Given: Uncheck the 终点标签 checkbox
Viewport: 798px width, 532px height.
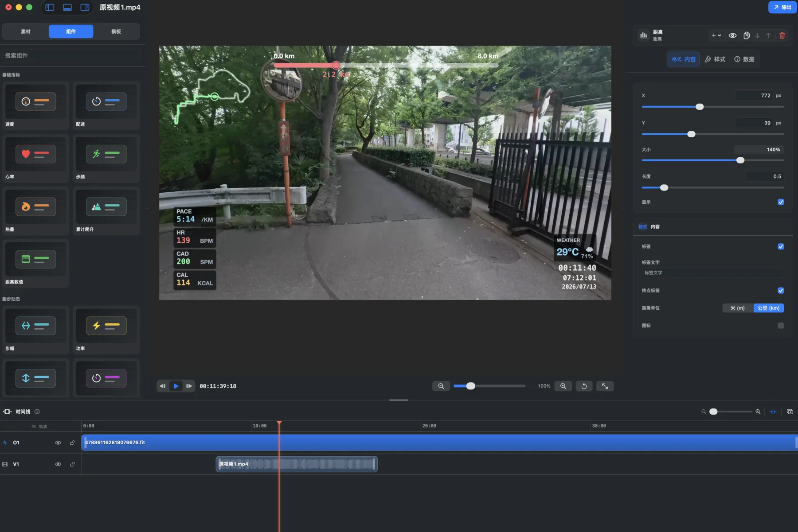Looking at the screenshot, I should point(781,291).
